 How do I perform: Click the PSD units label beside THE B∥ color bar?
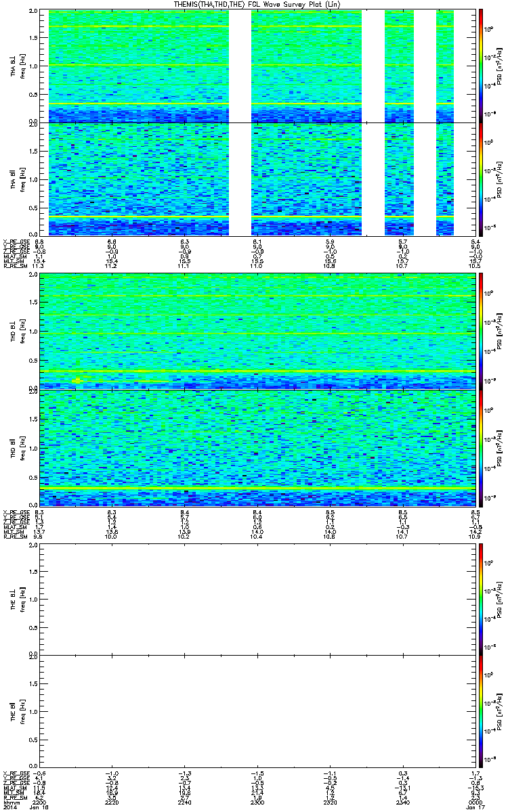point(500,712)
